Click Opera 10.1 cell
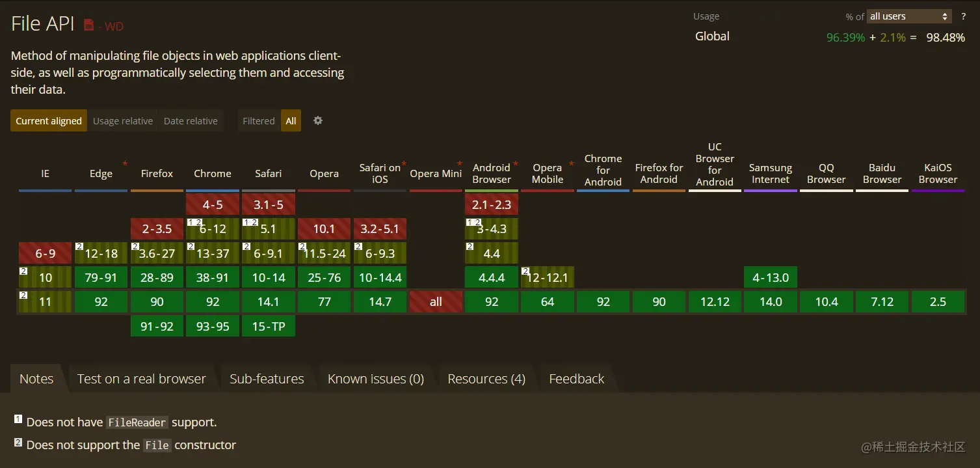 click(324, 228)
